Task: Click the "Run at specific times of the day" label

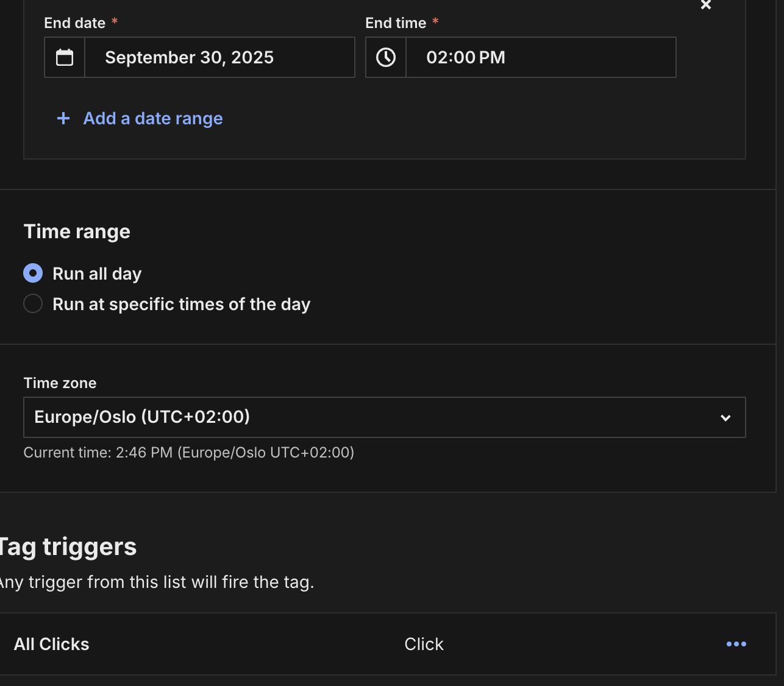Action: (182, 304)
